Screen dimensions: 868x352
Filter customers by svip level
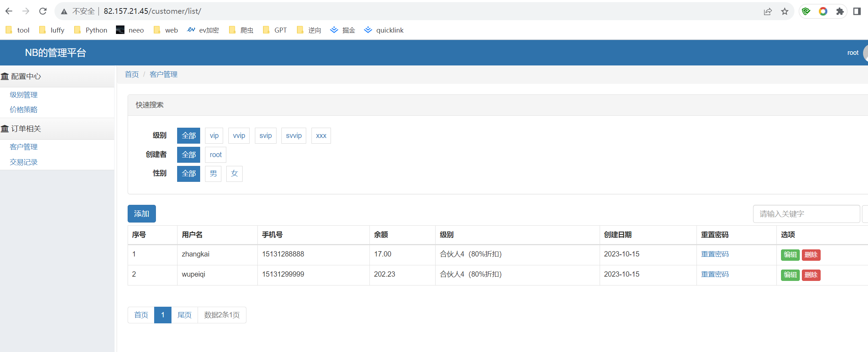coord(265,135)
